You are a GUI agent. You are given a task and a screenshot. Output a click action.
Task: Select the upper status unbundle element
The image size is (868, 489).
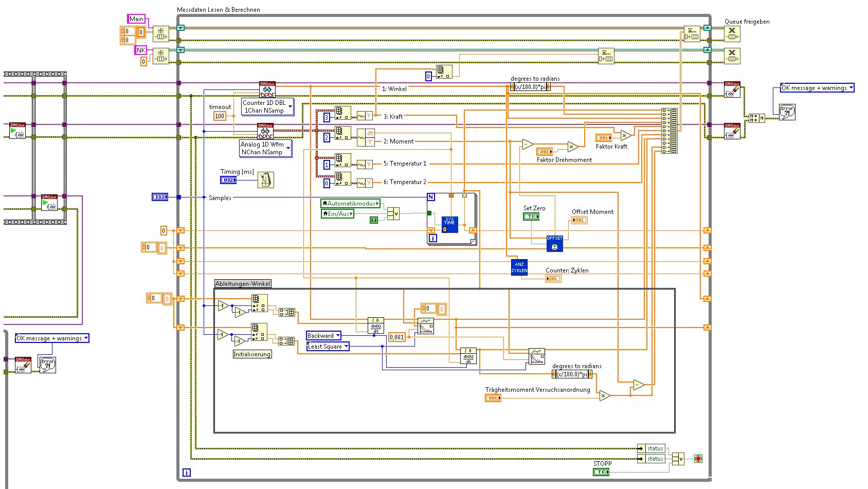pos(651,448)
